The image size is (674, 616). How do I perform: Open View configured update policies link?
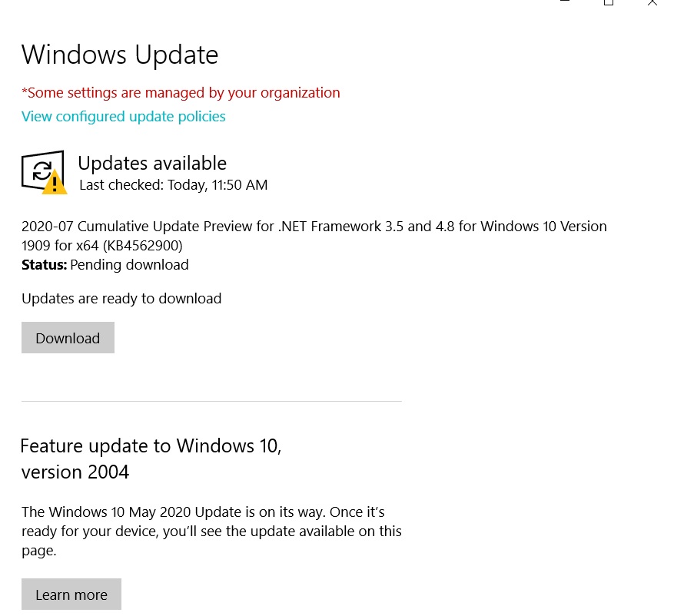124,117
